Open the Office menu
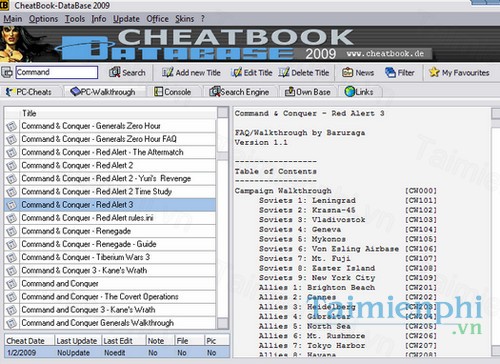The image size is (500, 364). pyautogui.click(x=157, y=19)
